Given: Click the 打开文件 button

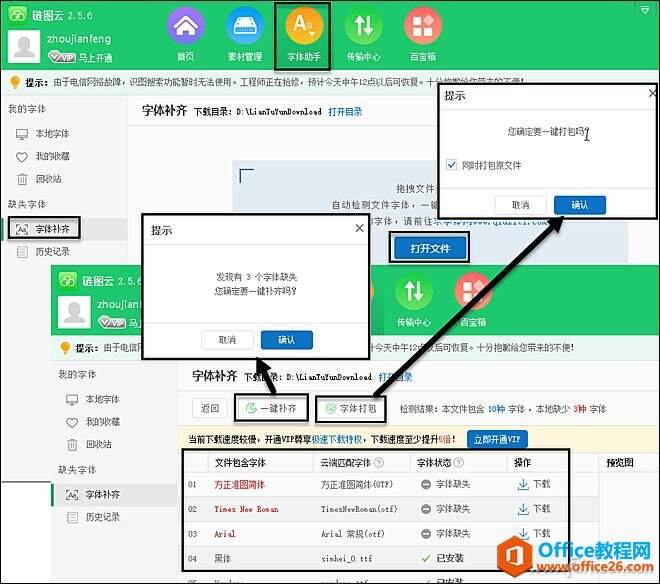Looking at the screenshot, I should pos(430,248).
